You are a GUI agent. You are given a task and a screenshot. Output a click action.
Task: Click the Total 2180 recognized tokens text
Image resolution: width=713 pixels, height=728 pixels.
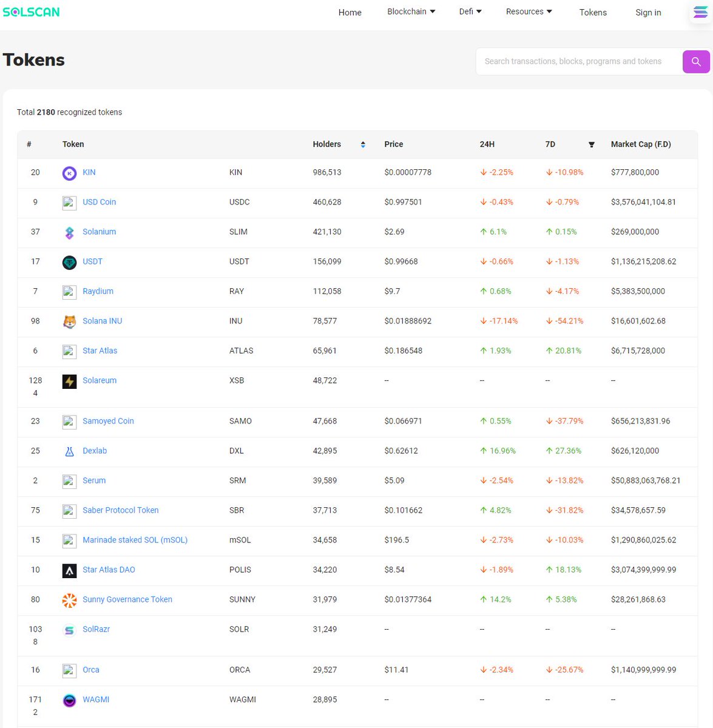[x=69, y=112]
